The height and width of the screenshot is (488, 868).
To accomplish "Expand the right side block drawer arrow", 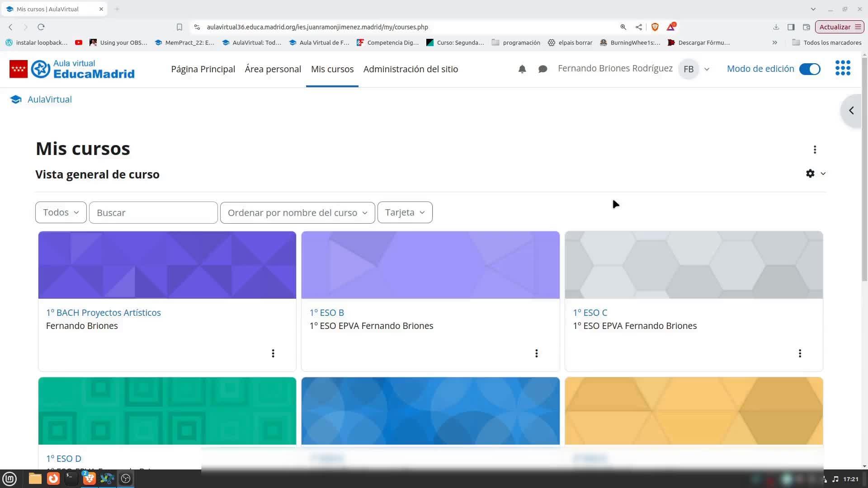I will coord(851,111).
